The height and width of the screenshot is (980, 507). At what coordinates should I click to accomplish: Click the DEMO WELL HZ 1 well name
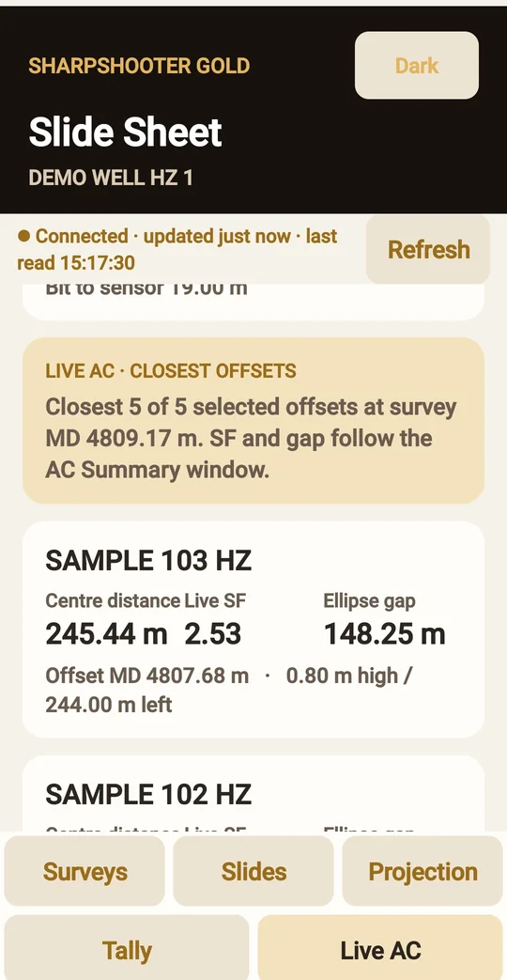point(111,179)
